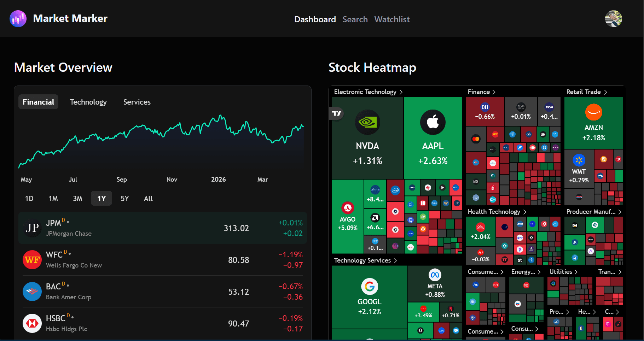Click the Visa logo in Finance
Viewport: 644px width, 341px height.
(x=549, y=107)
